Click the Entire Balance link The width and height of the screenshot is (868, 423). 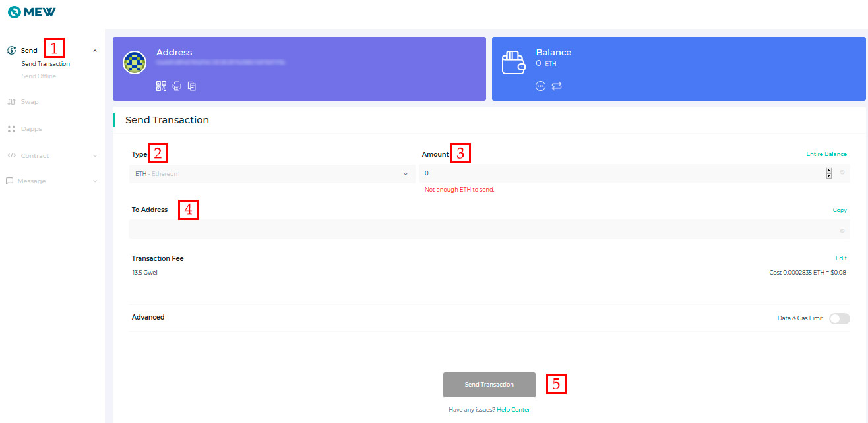pyautogui.click(x=826, y=154)
